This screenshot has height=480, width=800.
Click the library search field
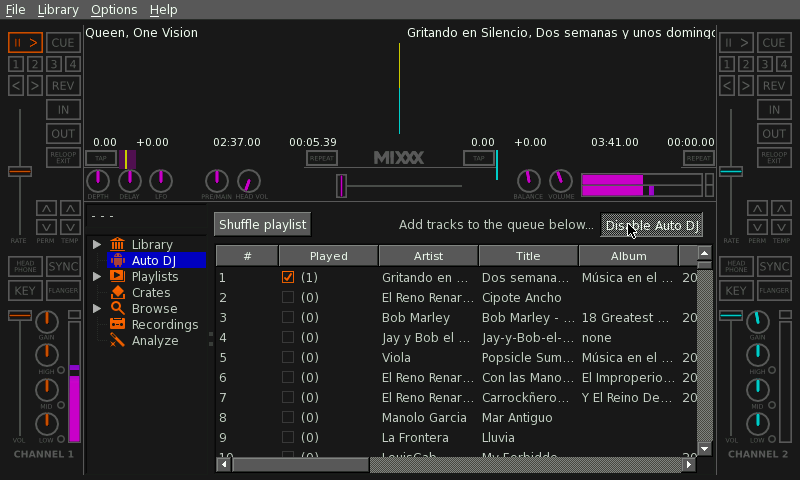tap(146, 216)
